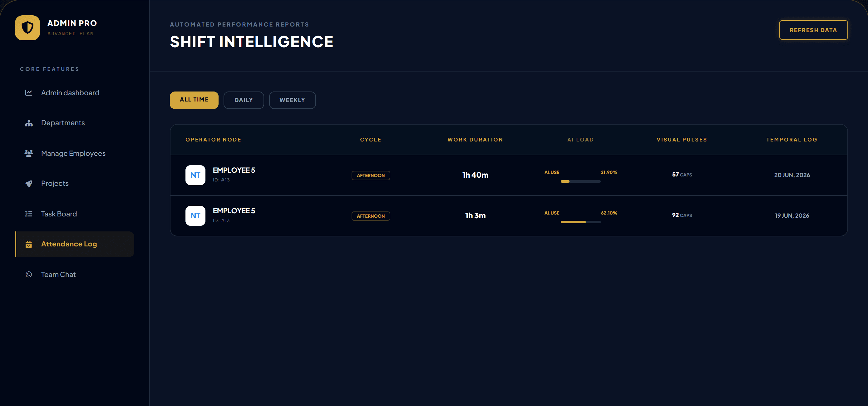Screen dimensions: 868x406
Task: Open Manage Employees section
Action: [x=75, y=153]
